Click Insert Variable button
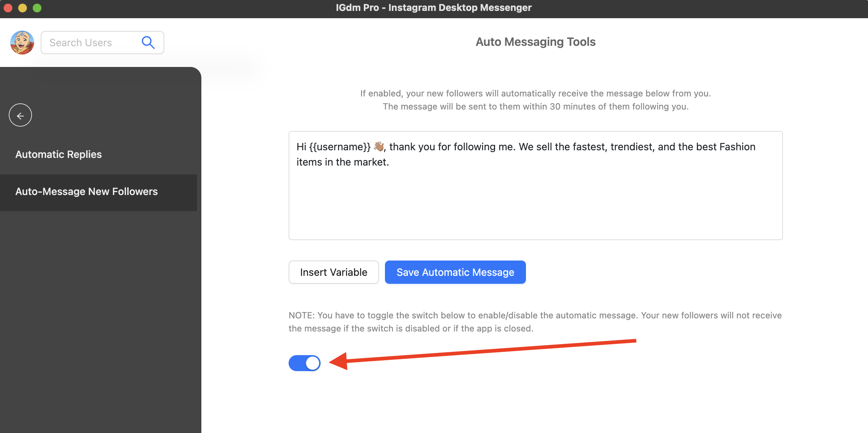This screenshot has width=868, height=433. (333, 272)
